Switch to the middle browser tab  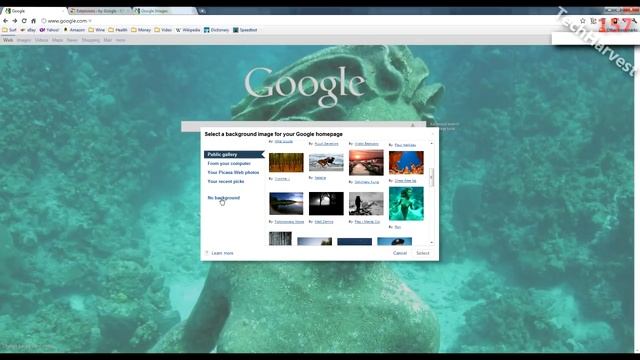(100, 11)
